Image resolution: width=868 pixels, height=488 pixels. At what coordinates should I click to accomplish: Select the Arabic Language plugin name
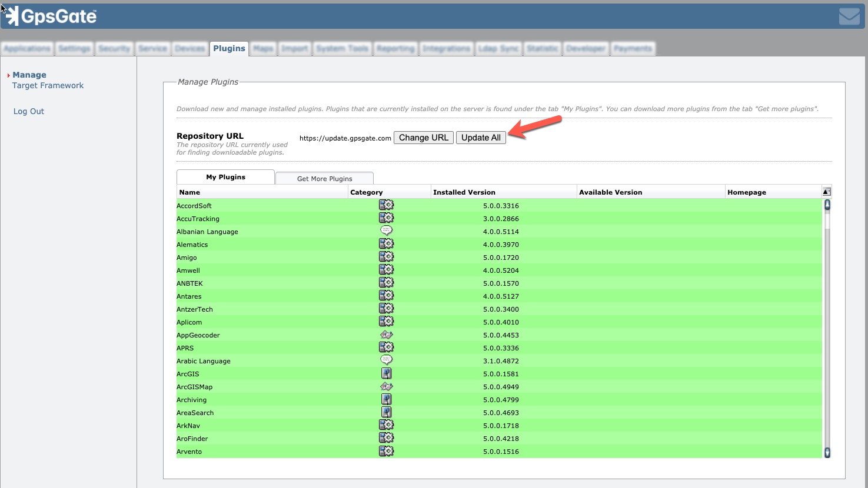click(x=203, y=361)
